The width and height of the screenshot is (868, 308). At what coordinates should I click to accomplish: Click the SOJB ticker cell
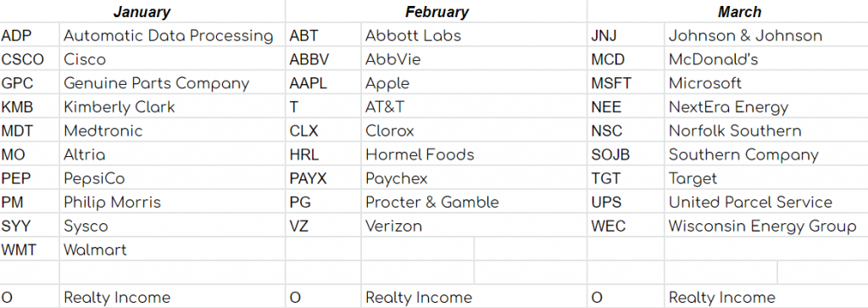pyautogui.click(x=626, y=154)
